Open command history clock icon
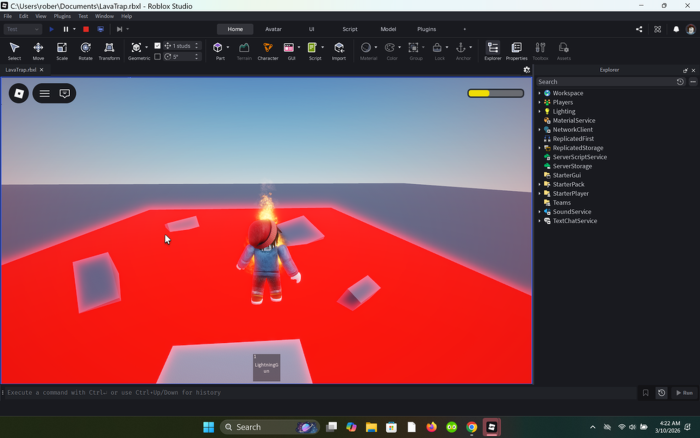Viewport: 700px width, 438px height. click(662, 393)
